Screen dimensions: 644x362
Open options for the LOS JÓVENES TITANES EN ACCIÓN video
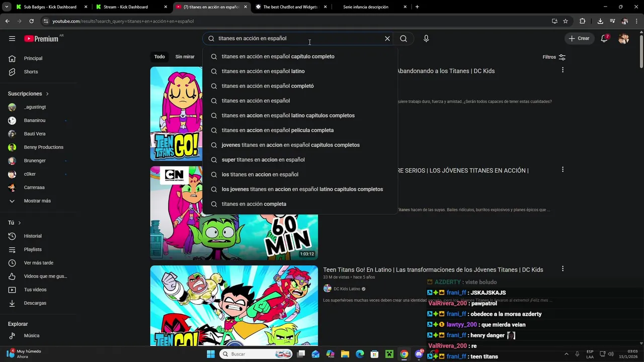click(562, 169)
